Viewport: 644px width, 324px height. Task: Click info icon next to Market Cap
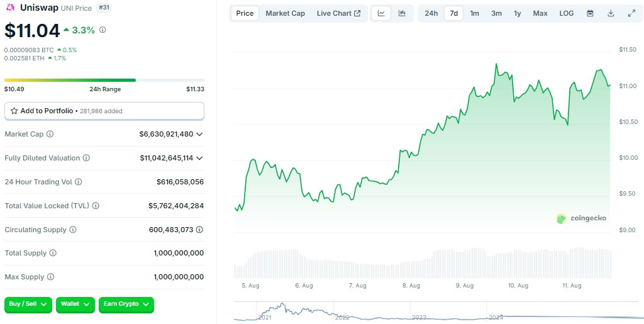click(50, 134)
